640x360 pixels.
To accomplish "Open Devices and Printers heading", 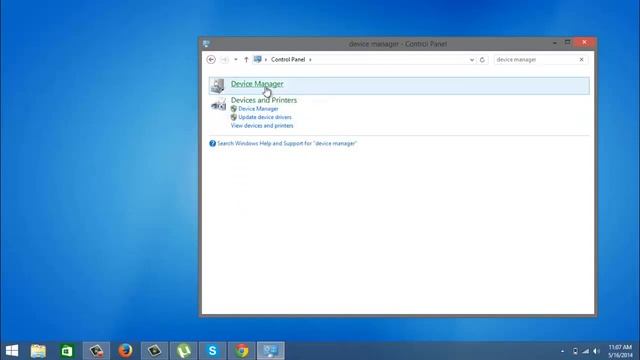I will coord(264,100).
